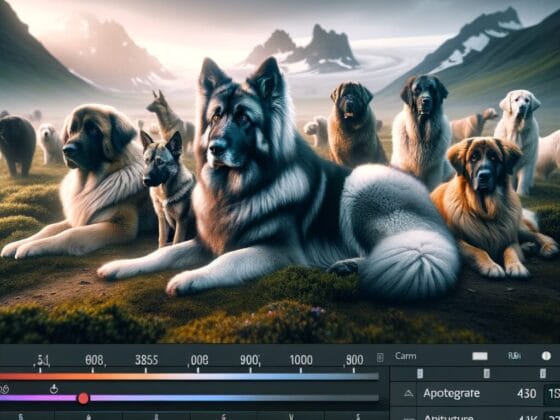Screen dimensions: 560x420
Task: Click the white circle icon next to RUBH
Action: 546,356
